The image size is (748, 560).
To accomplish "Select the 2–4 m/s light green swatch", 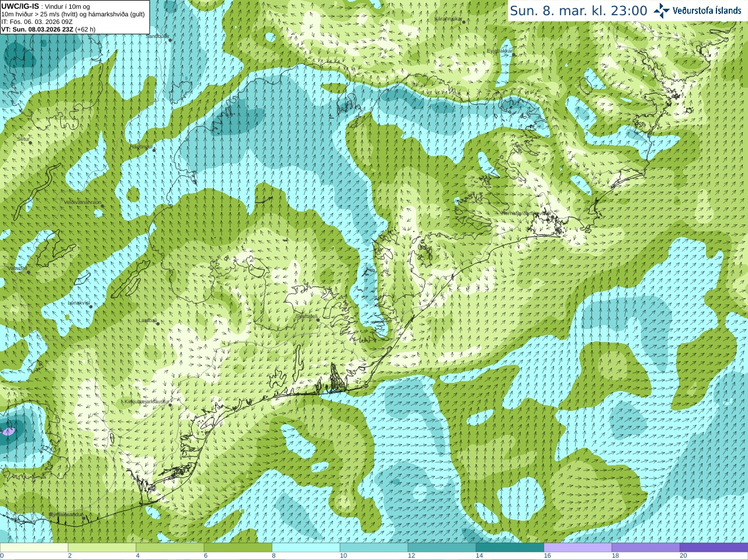I will pos(102,548).
